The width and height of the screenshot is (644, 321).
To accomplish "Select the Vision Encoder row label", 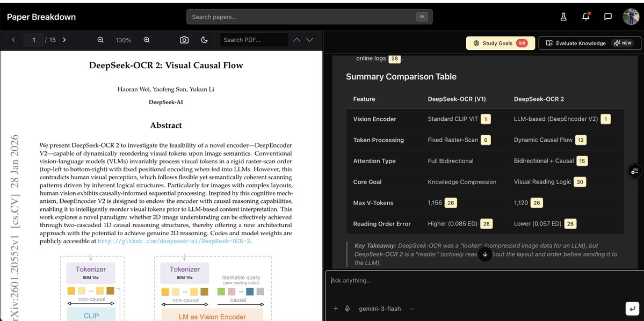I will pyautogui.click(x=374, y=119).
